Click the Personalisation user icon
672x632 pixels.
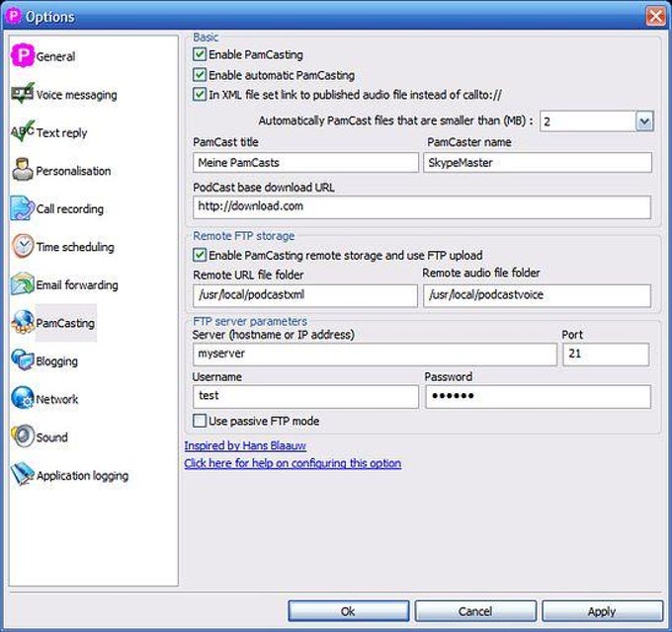tap(23, 170)
